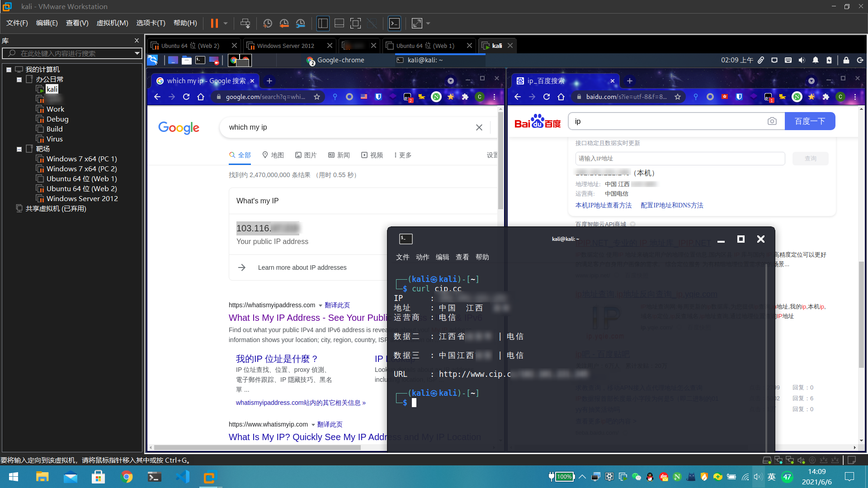Open the library search filter dropdown
This screenshot has width=868, height=488.
tap(137, 53)
